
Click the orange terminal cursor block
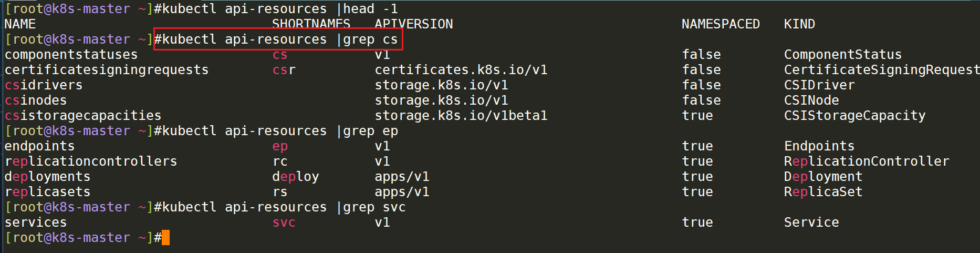click(x=165, y=238)
